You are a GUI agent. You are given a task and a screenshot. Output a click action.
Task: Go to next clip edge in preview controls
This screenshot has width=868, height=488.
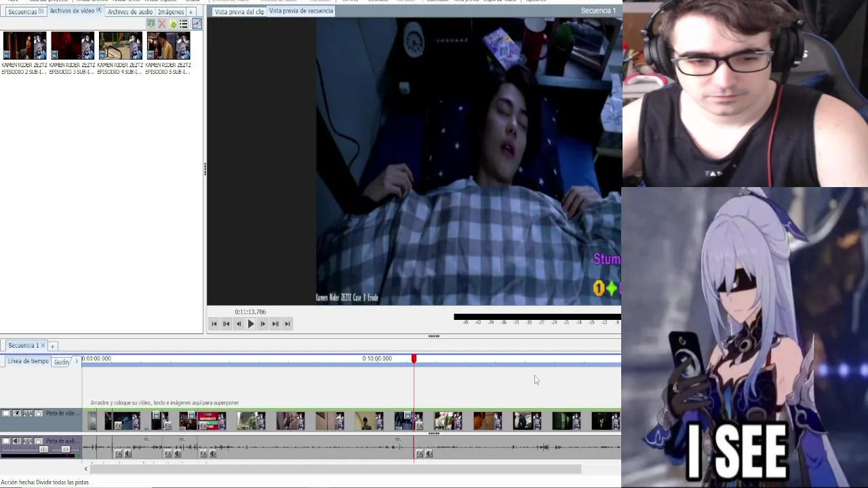click(x=275, y=324)
